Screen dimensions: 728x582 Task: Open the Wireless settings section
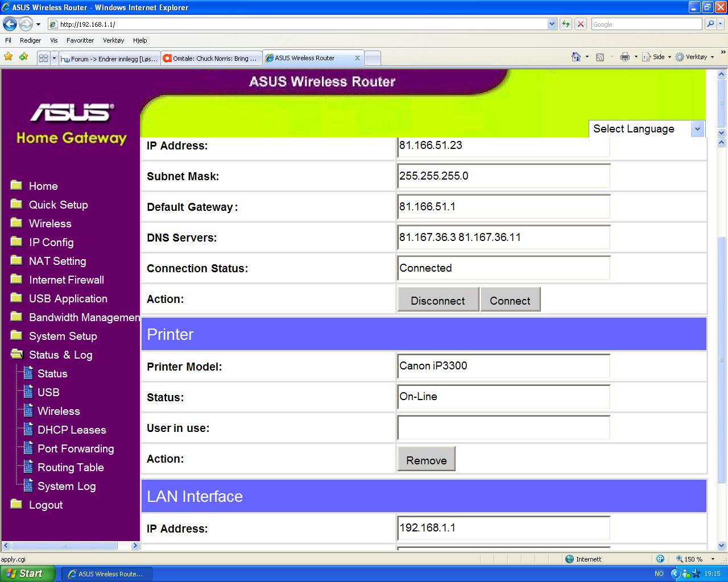click(50, 223)
